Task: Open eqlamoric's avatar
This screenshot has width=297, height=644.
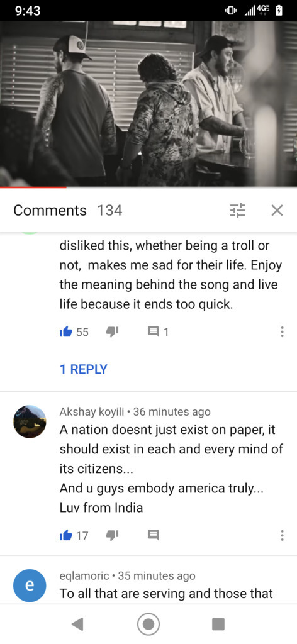Action: click(x=30, y=585)
